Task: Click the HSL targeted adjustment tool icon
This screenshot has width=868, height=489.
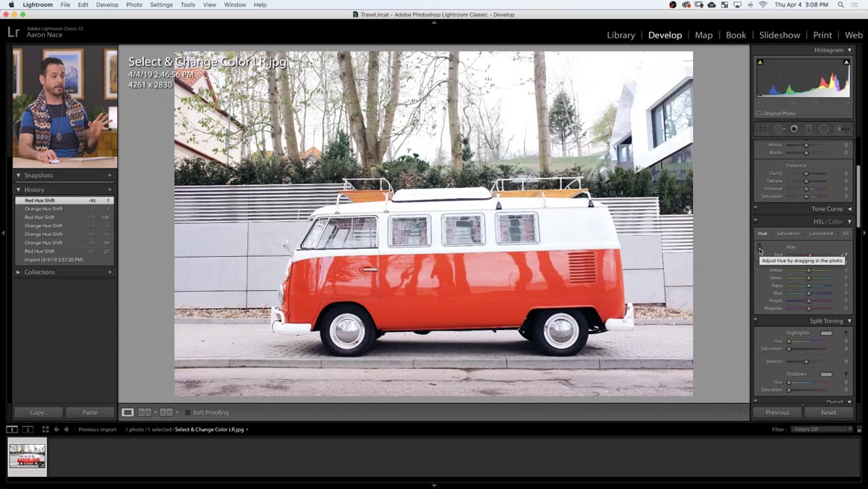Action: (x=759, y=247)
